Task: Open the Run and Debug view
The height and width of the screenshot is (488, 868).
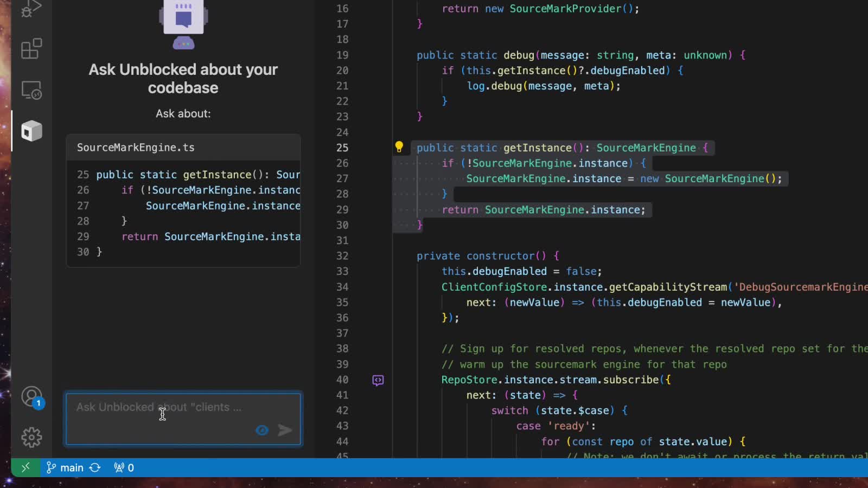Action: (31, 9)
